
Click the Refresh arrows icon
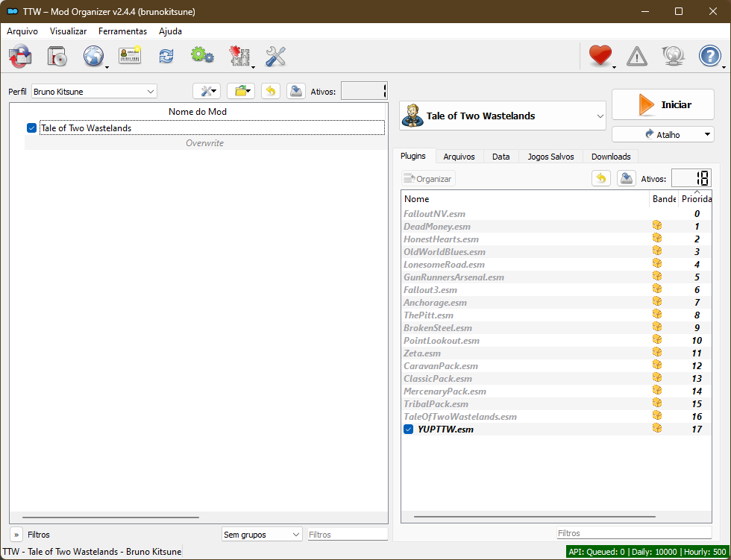166,57
